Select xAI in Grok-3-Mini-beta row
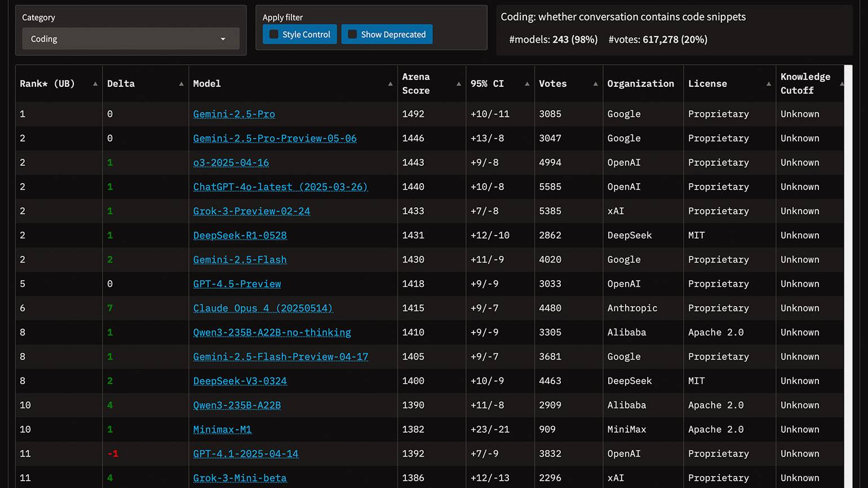 [x=615, y=477]
